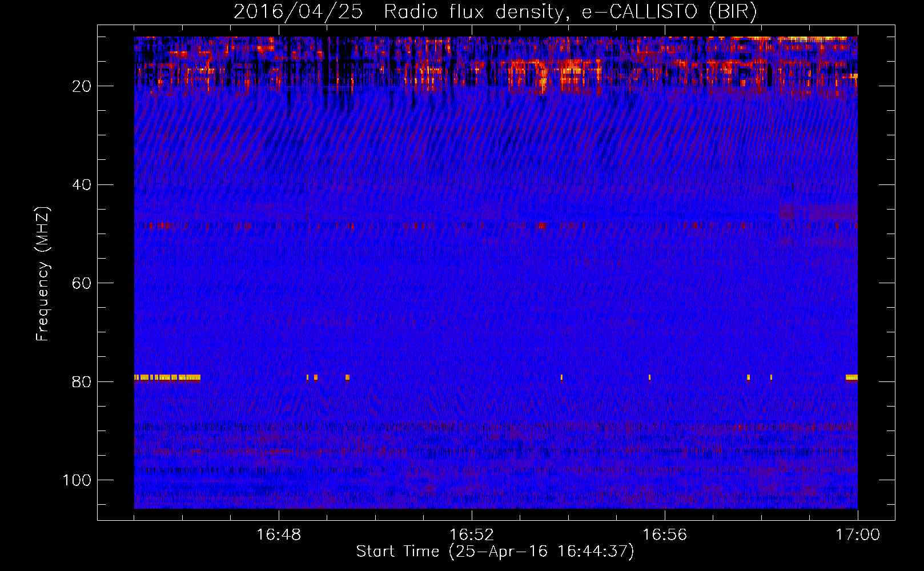Viewport: 924px width, 571px height.
Task: Click the 40 frequency tick label
Action: (x=82, y=185)
